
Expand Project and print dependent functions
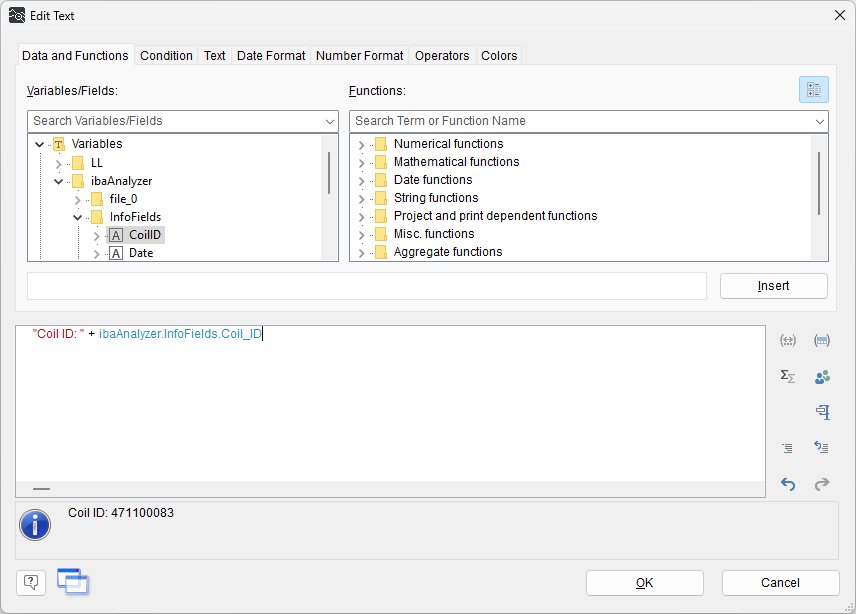361,217
